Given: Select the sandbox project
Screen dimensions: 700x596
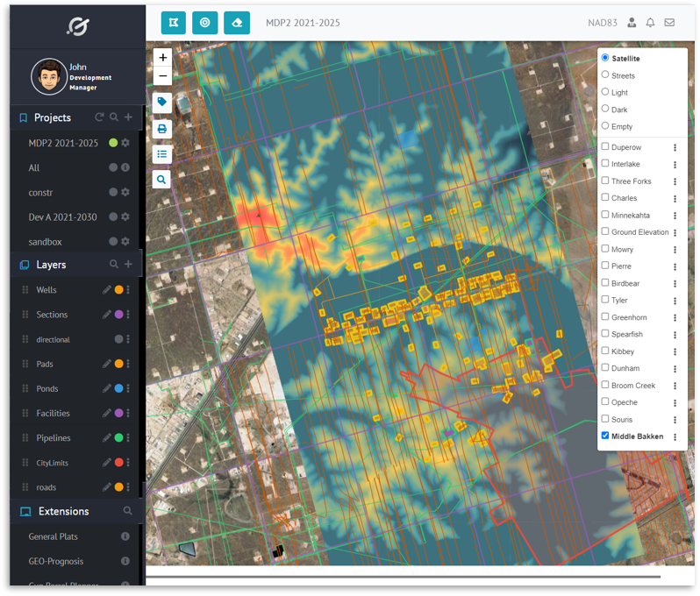Looking at the screenshot, I should coord(45,242).
